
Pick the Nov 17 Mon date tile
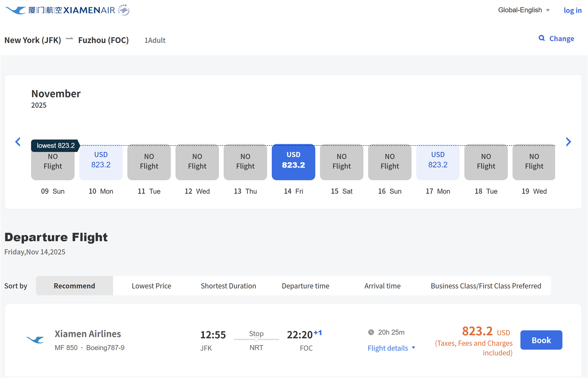(438, 162)
